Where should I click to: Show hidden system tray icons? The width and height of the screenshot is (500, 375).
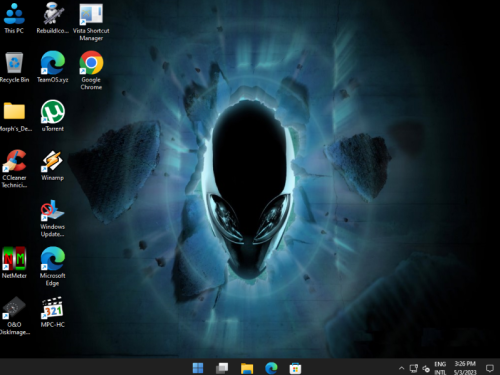coord(401,368)
